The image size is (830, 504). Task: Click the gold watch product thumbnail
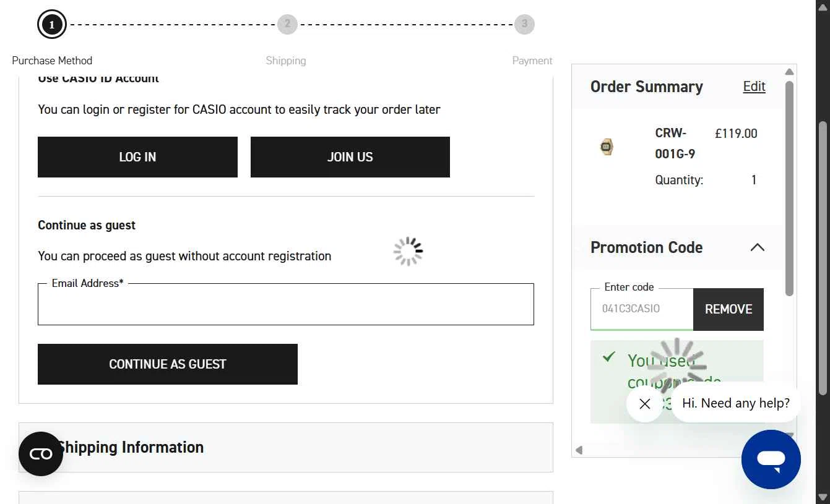(x=607, y=147)
